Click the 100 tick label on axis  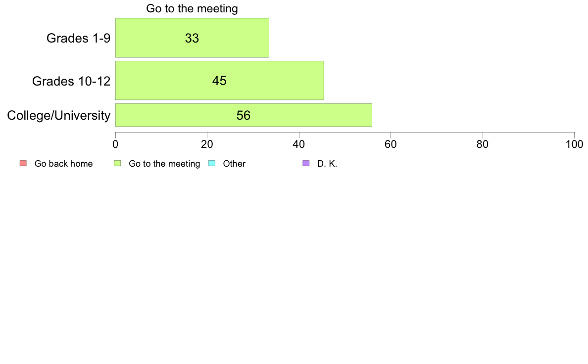coord(574,144)
